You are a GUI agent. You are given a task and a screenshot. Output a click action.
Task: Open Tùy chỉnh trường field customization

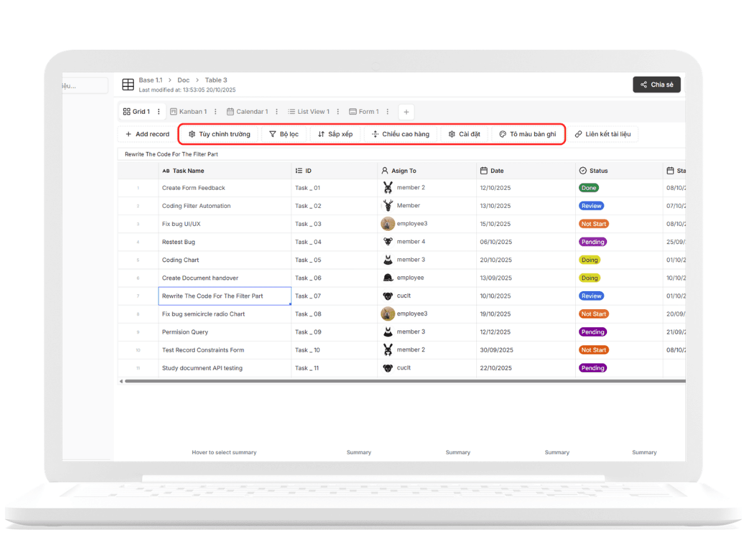coord(219,134)
